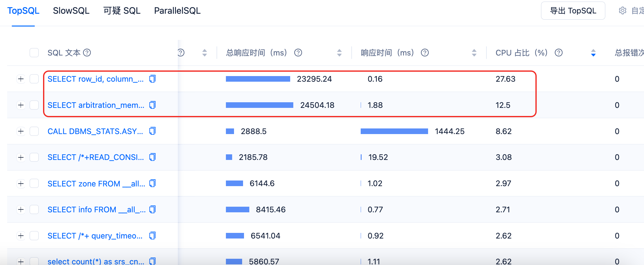Switch to the ParallelSQL tab
The image size is (644, 265).
coord(177,11)
